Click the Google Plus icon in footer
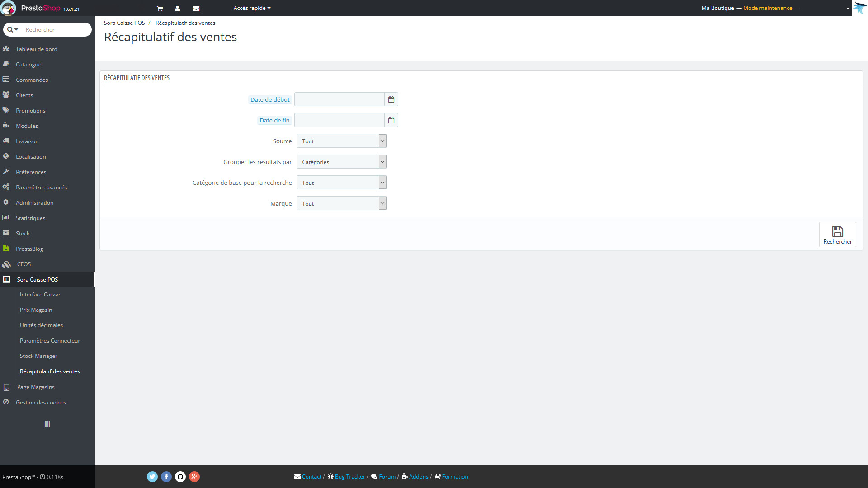The width and height of the screenshot is (868, 488). coord(194,477)
